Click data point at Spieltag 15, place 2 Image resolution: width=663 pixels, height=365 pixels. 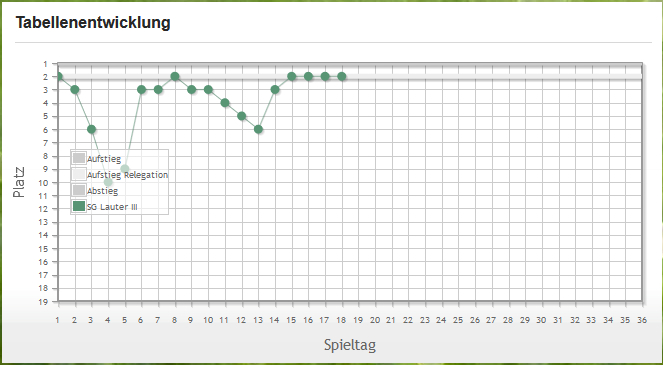pyautogui.click(x=292, y=77)
